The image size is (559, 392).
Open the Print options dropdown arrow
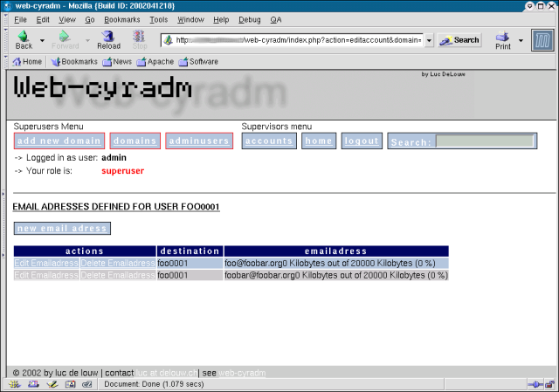point(521,40)
